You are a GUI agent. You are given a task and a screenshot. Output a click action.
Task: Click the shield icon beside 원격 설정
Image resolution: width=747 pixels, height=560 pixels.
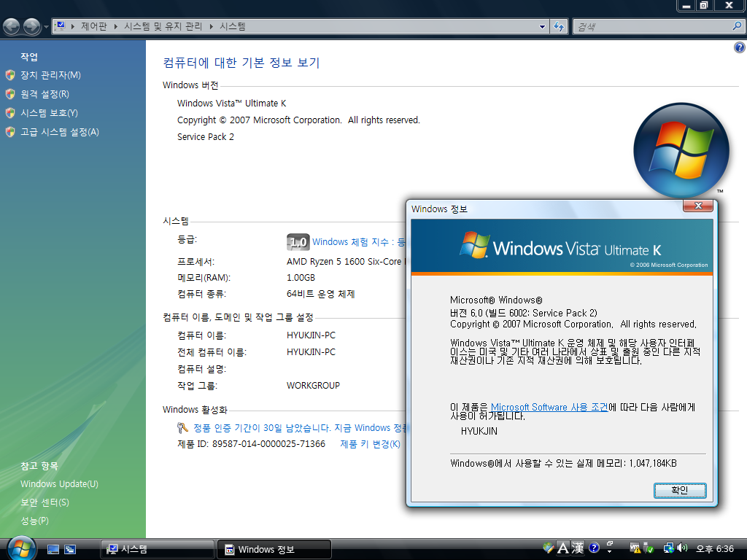coord(10,94)
